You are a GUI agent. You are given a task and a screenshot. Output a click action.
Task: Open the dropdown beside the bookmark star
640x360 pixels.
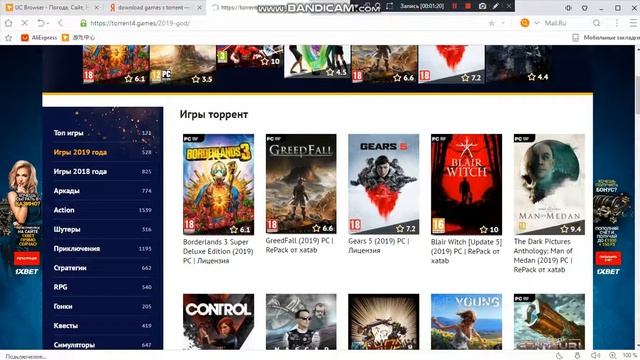(503, 23)
